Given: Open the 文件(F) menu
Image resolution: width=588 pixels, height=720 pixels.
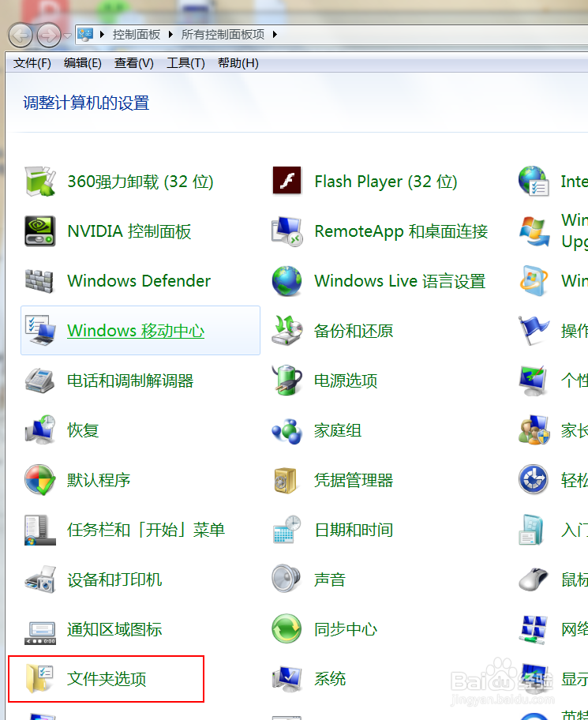Looking at the screenshot, I should click(x=32, y=63).
